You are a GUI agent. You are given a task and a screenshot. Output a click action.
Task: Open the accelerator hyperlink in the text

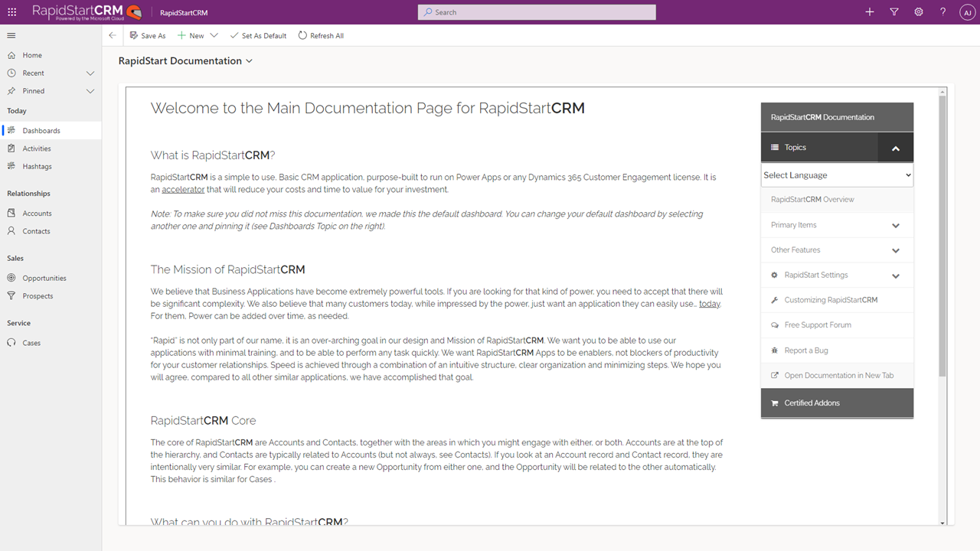pyautogui.click(x=183, y=189)
